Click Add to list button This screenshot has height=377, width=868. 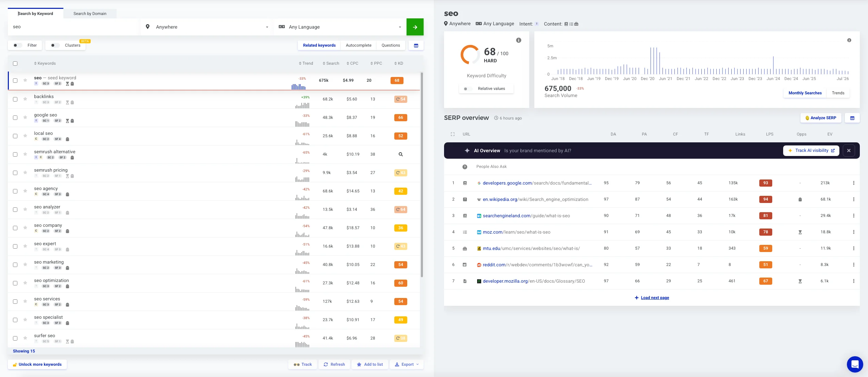(x=370, y=364)
